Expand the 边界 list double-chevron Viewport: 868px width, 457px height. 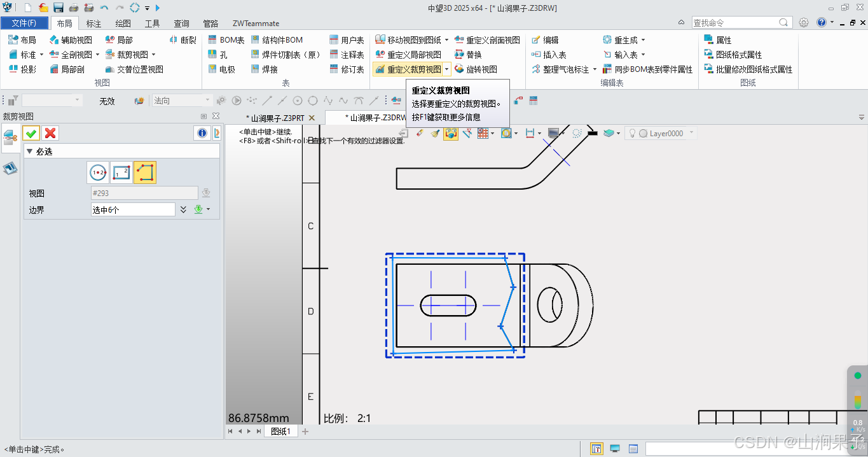(x=184, y=209)
